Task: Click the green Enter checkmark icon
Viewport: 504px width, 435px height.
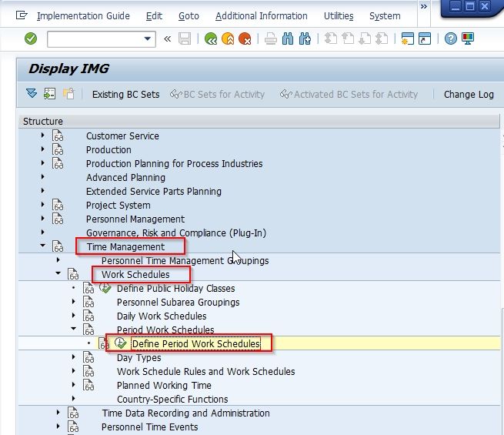Action: (31, 39)
